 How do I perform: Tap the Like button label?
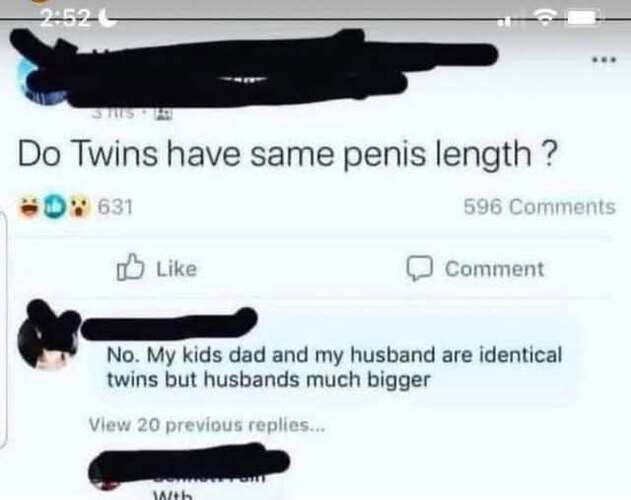[x=177, y=269]
